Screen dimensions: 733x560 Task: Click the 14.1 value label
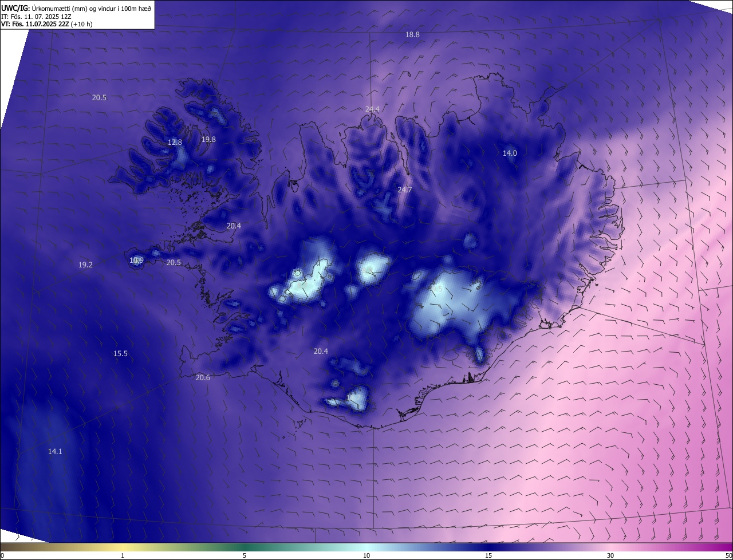click(x=55, y=452)
